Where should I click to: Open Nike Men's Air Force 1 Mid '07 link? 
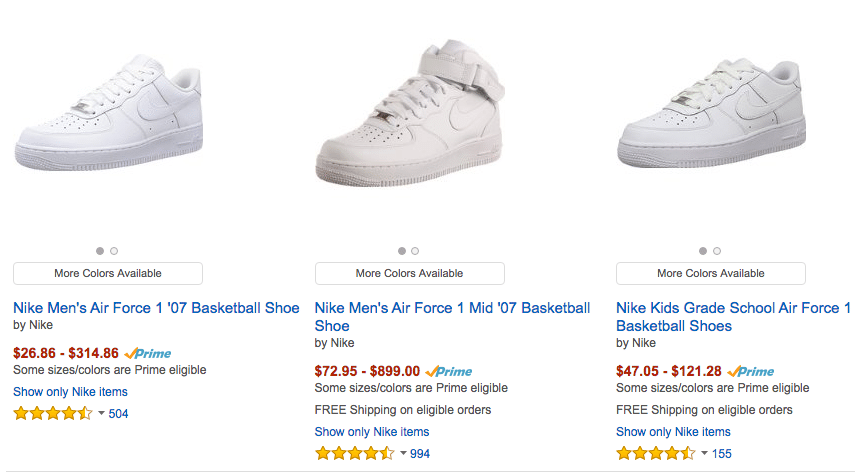click(452, 317)
